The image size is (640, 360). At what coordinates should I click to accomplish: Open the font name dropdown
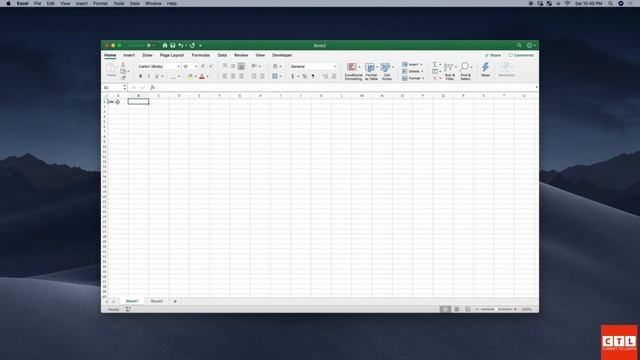click(x=178, y=66)
